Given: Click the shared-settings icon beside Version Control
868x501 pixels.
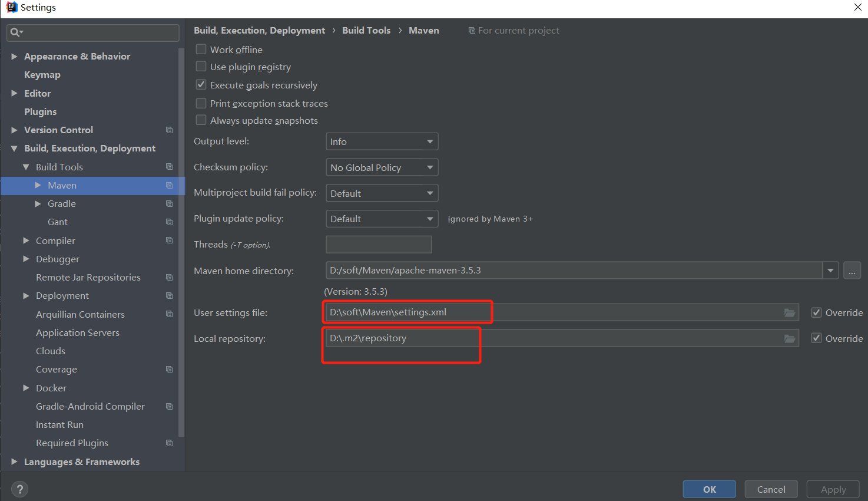Looking at the screenshot, I should click(x=169, y=130).
